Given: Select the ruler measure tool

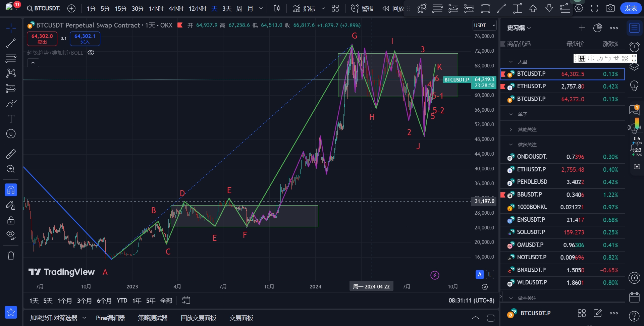Looking at the screenshot, I should (11, 154).
